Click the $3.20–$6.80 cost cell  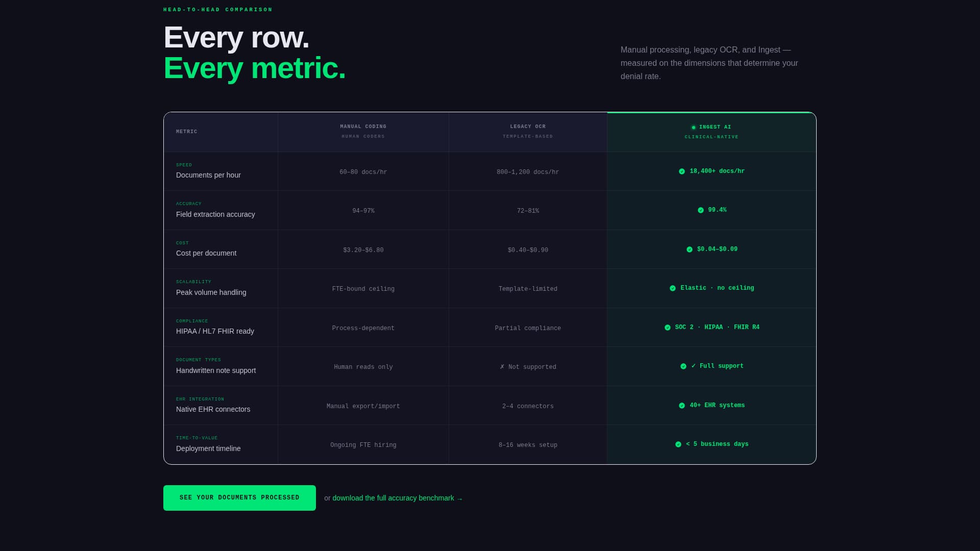(363, 251)
